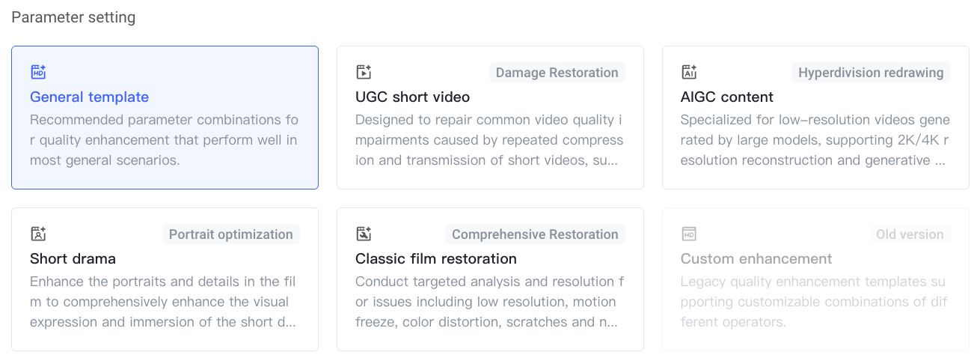
Task: Pick the AIGC content title
Action: (726, 97)
